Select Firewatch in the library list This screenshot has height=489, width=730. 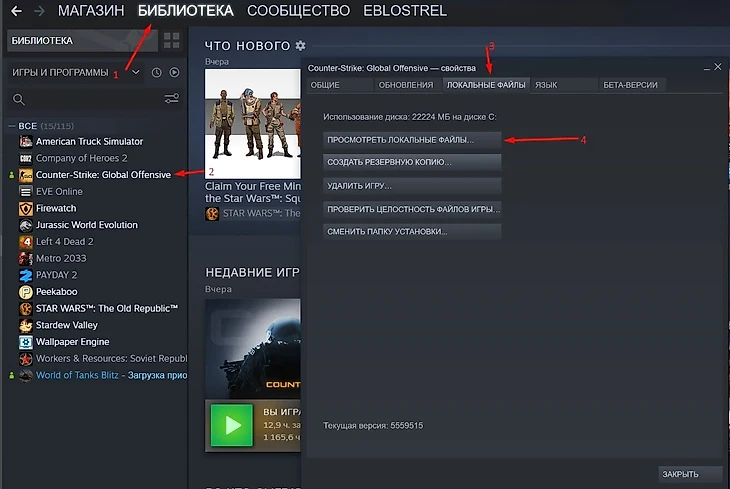56,208
